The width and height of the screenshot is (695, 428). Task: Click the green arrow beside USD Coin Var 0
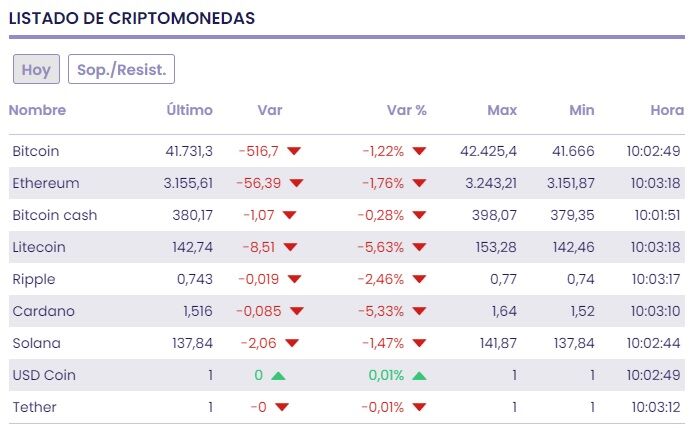277,375
